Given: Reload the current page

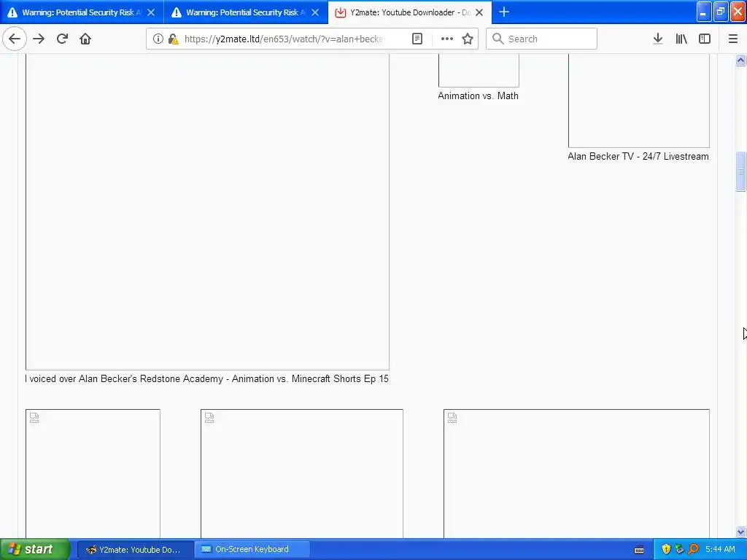Looking at the screenshot, I should 62,39.
